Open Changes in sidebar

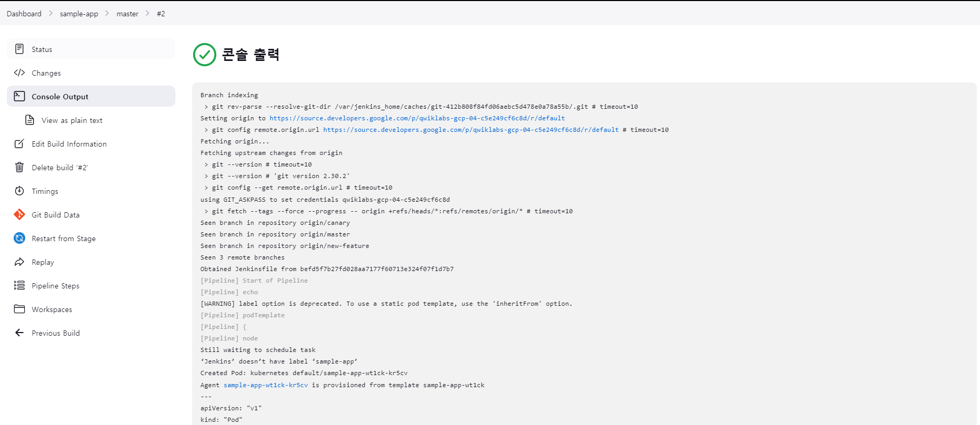(91, 72)
